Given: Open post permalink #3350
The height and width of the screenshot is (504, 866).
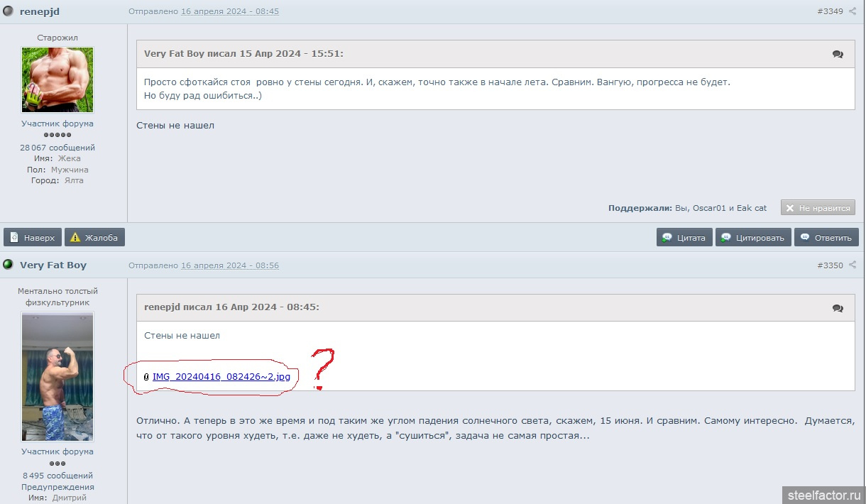Looking at the screenshot, I should [830, 265].
